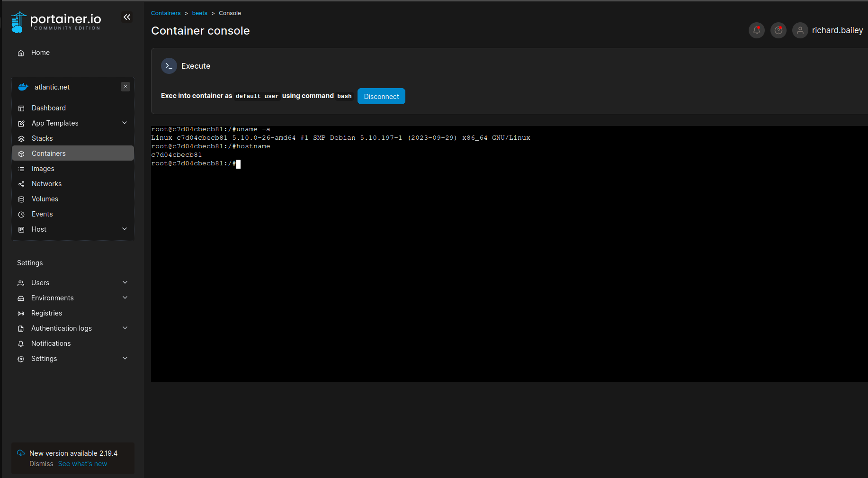868x478 pixels.
Task: Click the Volumes database icon
Action: point(21,199)
